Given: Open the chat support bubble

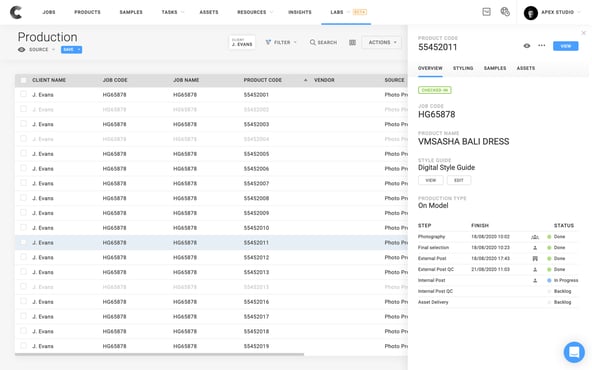Looking at the screenshot, I should pos(574,352).
